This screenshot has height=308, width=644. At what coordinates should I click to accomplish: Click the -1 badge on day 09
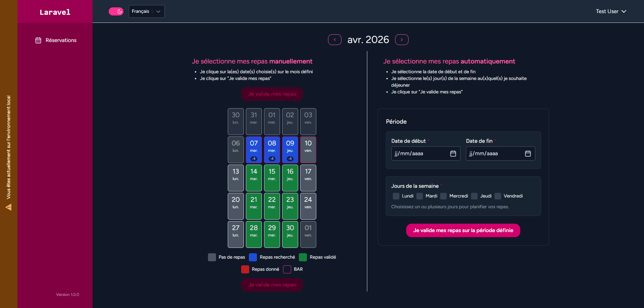pyautogui.click(x=290, y=159)
